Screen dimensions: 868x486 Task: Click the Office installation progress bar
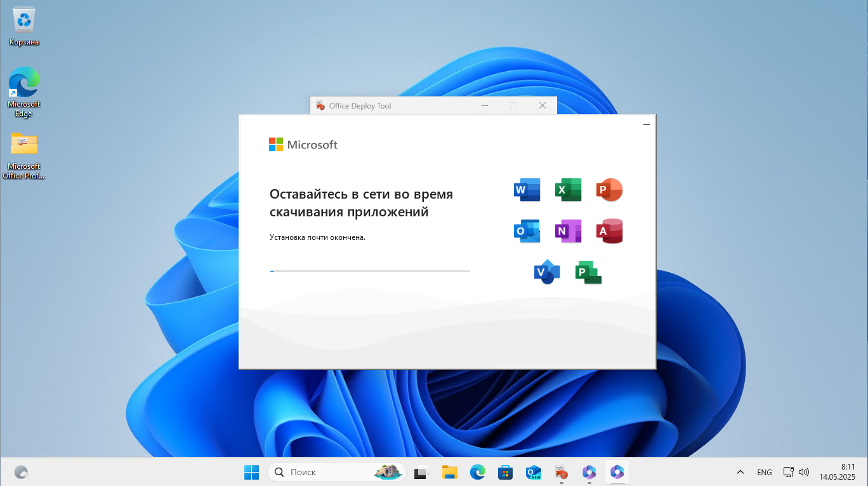pos(370,271)
